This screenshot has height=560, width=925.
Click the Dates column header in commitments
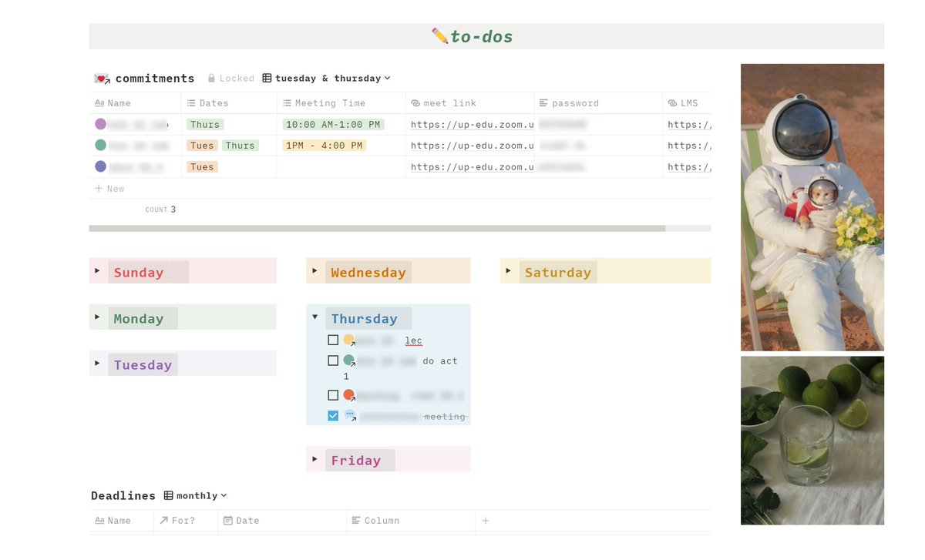click(229, 103)
